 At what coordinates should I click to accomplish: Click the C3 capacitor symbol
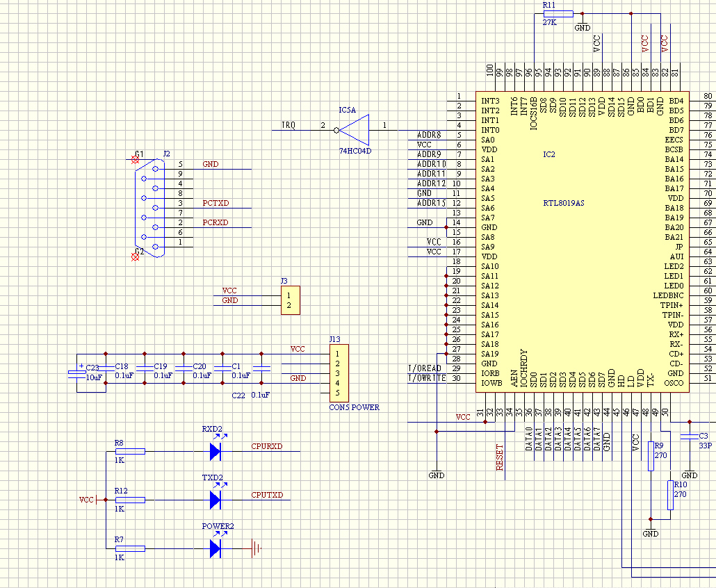pyautogui.click(x=690, y=436)
